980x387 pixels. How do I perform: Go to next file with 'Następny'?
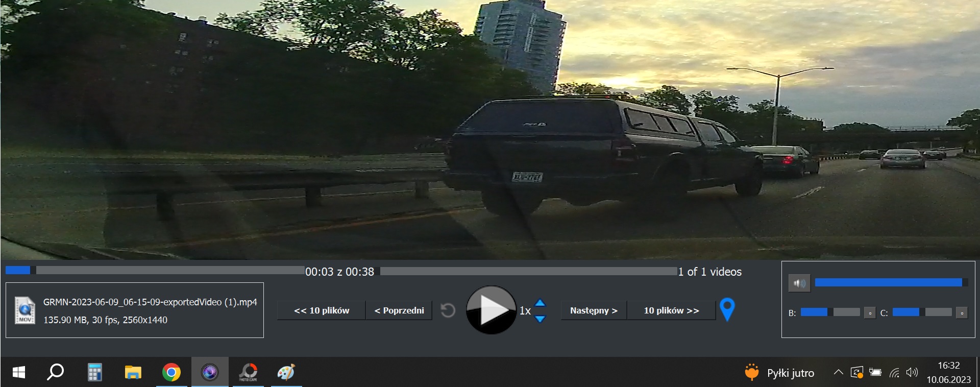(x=594, y=310)
